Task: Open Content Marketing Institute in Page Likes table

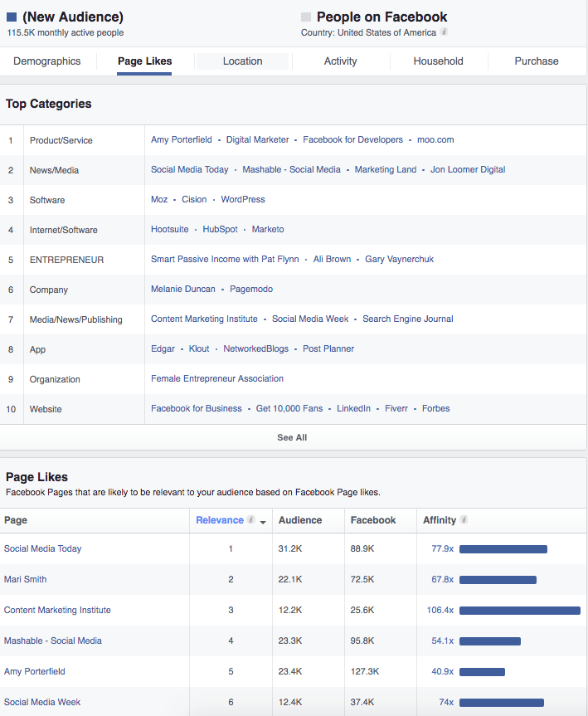Action: click(57, 610)
